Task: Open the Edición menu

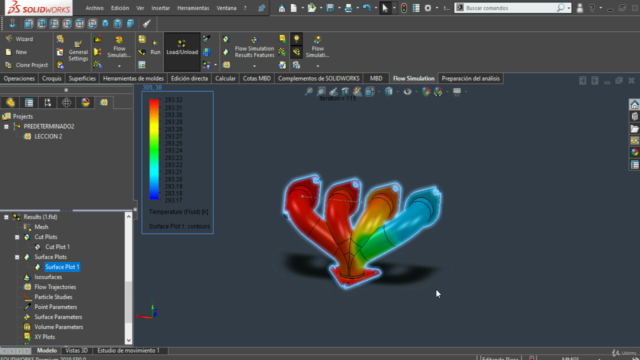Action: point(120,8)
